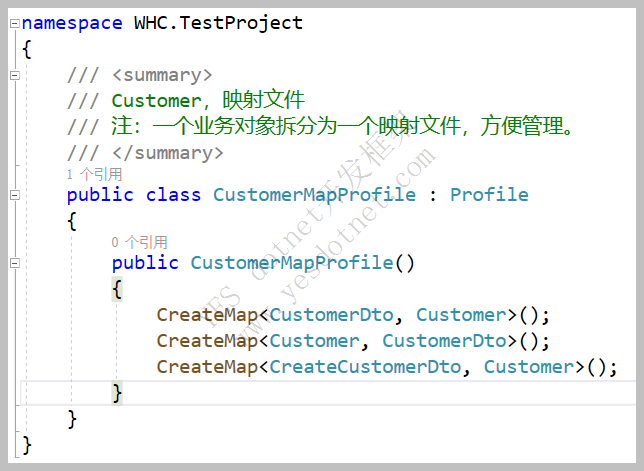This screenshot has height=471, width=644.
Task: Click the Profile base class name
Action: [489, 195]
